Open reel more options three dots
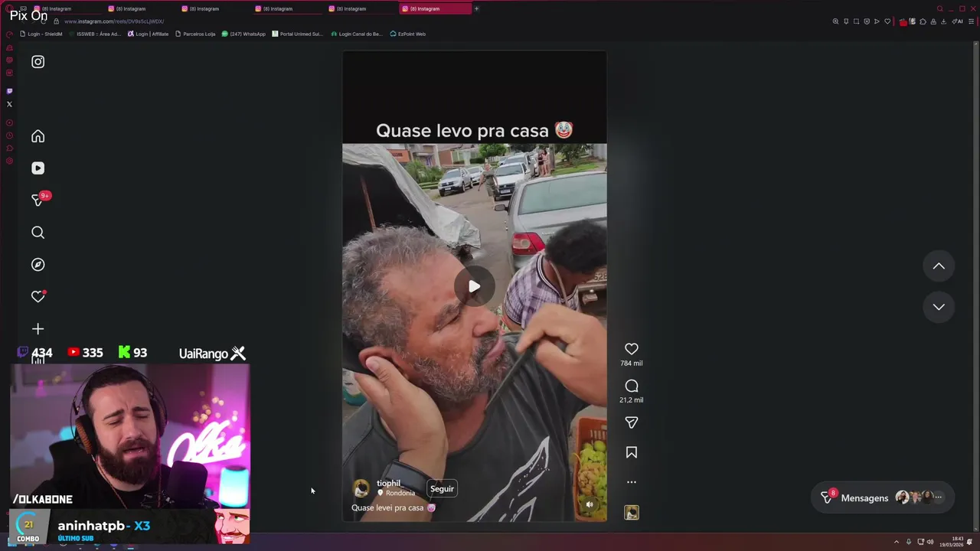This screenshot has height=551, width=980. tap(632, 482)
